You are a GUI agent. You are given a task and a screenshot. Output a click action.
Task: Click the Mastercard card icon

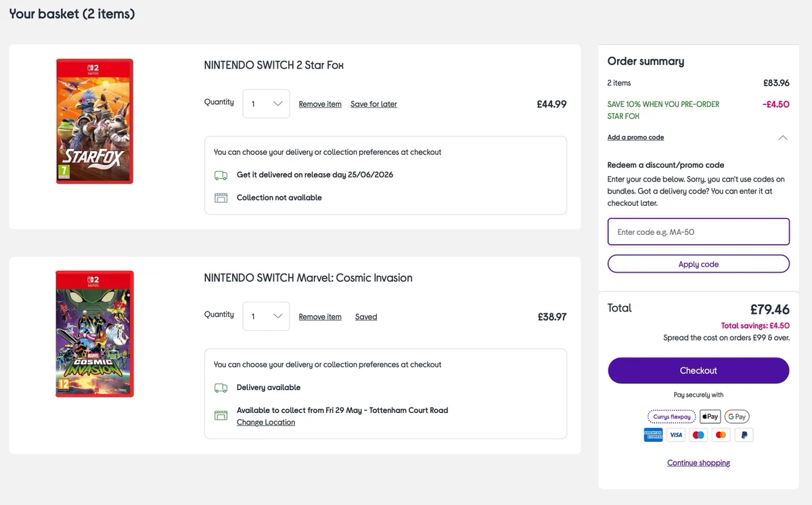[x=721, y=435]
